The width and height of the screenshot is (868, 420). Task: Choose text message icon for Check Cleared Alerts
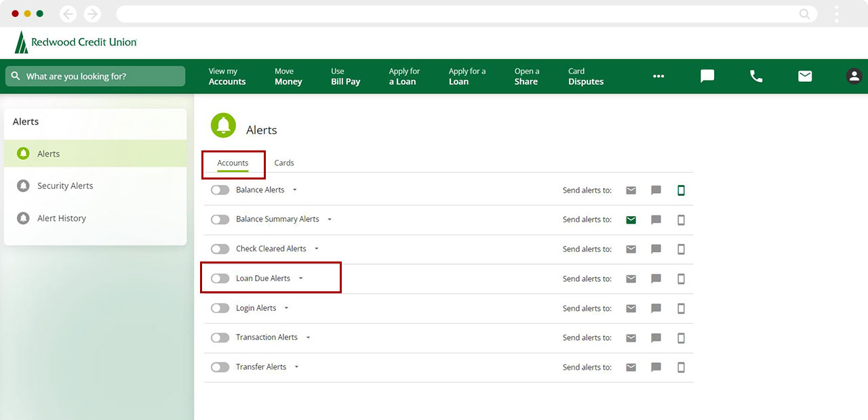tap(656, 249)
